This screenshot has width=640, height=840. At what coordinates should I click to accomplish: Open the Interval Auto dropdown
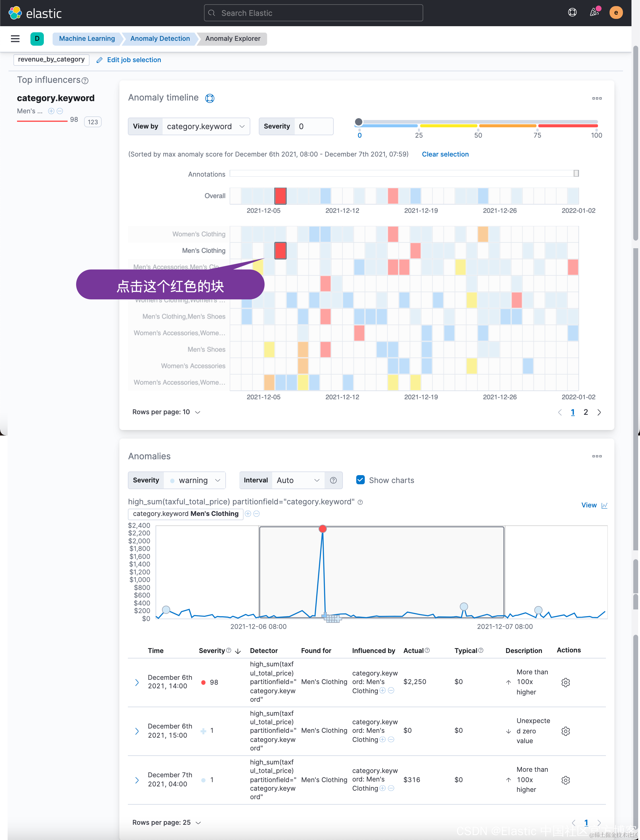tap(297, 480)
